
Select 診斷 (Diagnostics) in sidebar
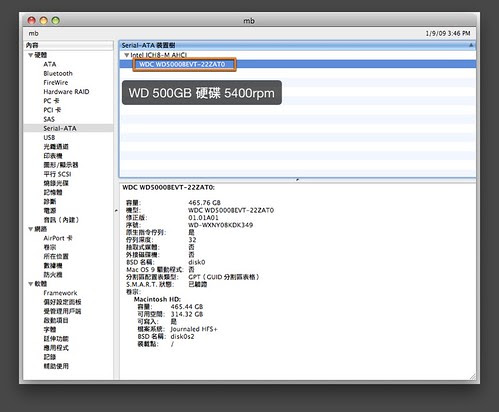pyautogui.click(x=50, y=202)
